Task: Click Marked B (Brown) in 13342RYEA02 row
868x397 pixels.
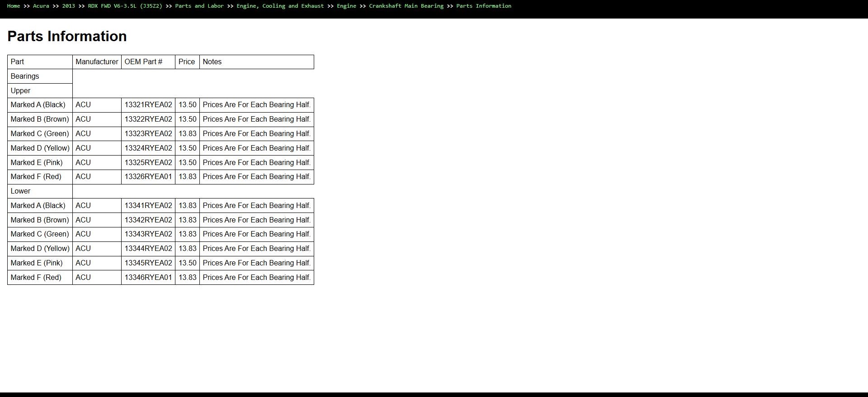Action: (x=40, y=220)
